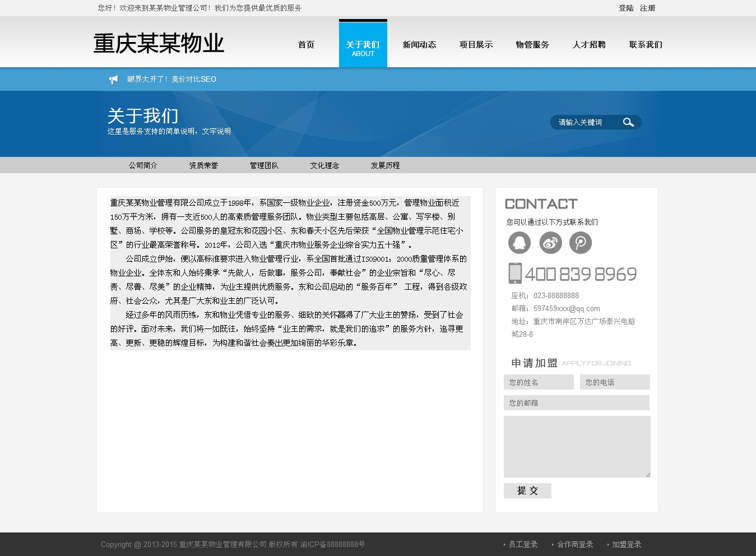Switch to the 资质荣誉 sub-tab
This screenshot has height=556, width=756.
pos(203,165)
